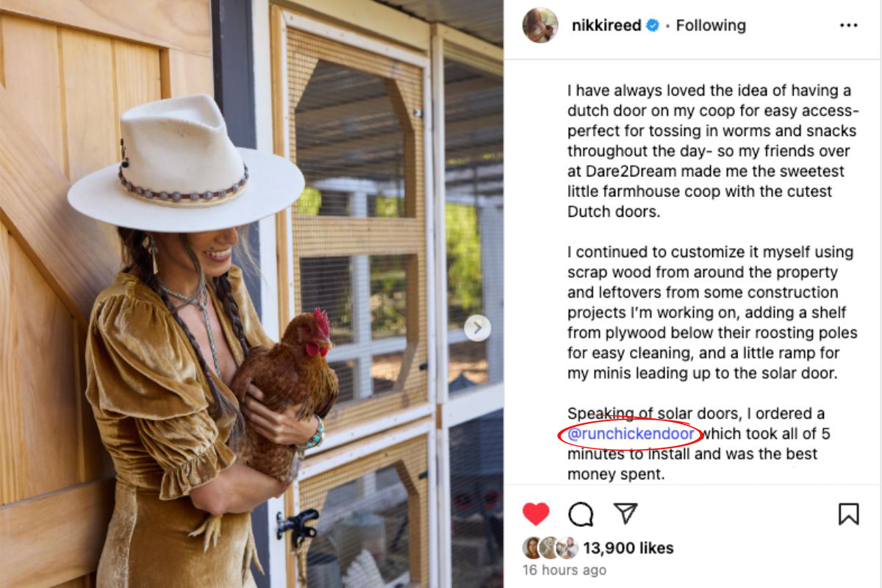Click the second liker avatar next to likes
The image size is (882, 588).
click(x=549, y=548)
